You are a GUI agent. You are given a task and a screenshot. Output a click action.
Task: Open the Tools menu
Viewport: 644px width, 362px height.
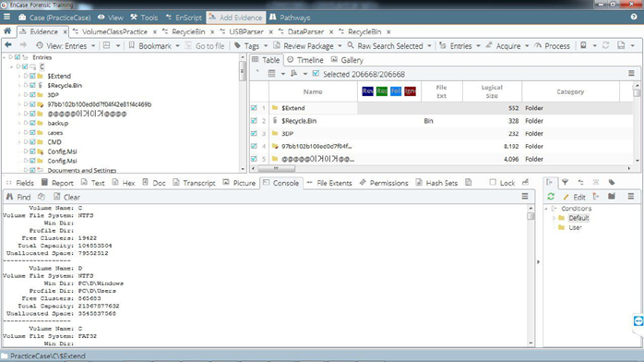[144, 18]
